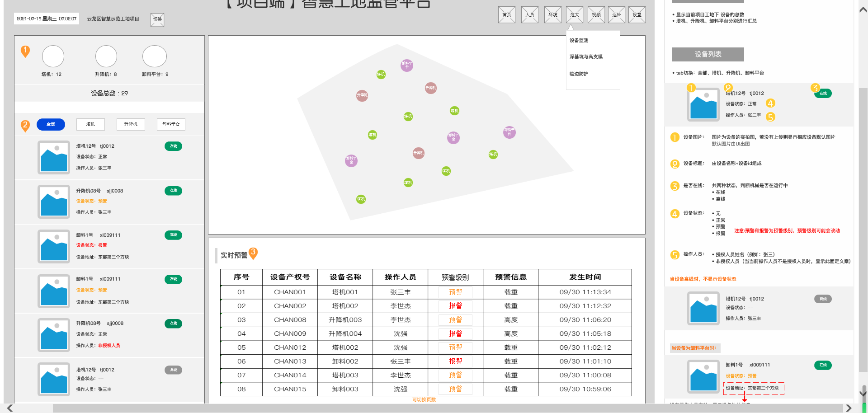The width and height of the screenshot is (868, 413).
Task: Click the 预警 level badge in row 03
Action: click(x=456, y=320)
